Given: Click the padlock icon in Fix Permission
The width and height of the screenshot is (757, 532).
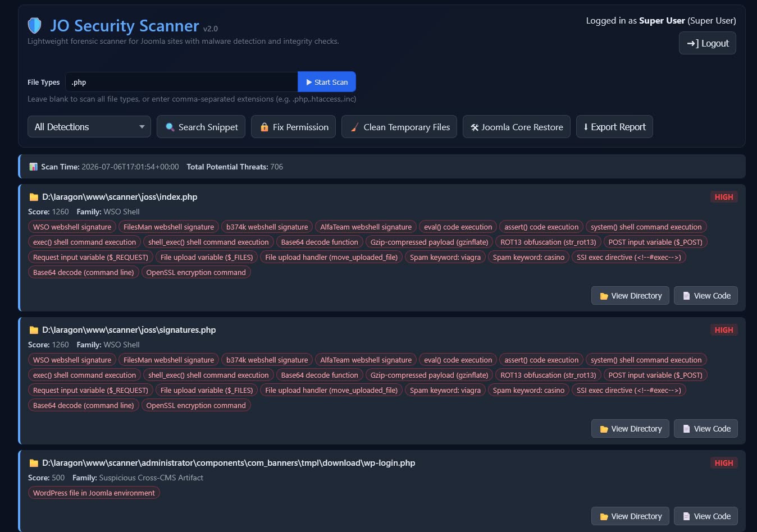Looking at the screenshot, I should 264,127.
